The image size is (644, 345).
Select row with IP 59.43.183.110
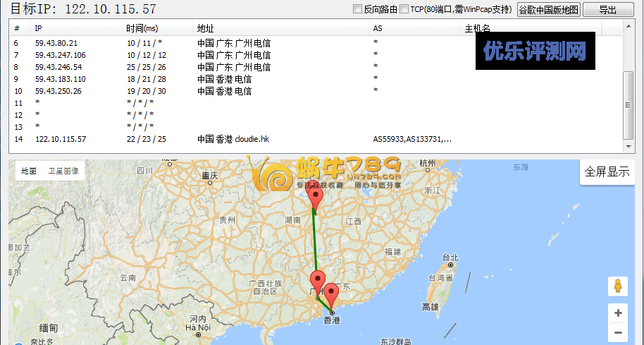[x=316, y=79]
